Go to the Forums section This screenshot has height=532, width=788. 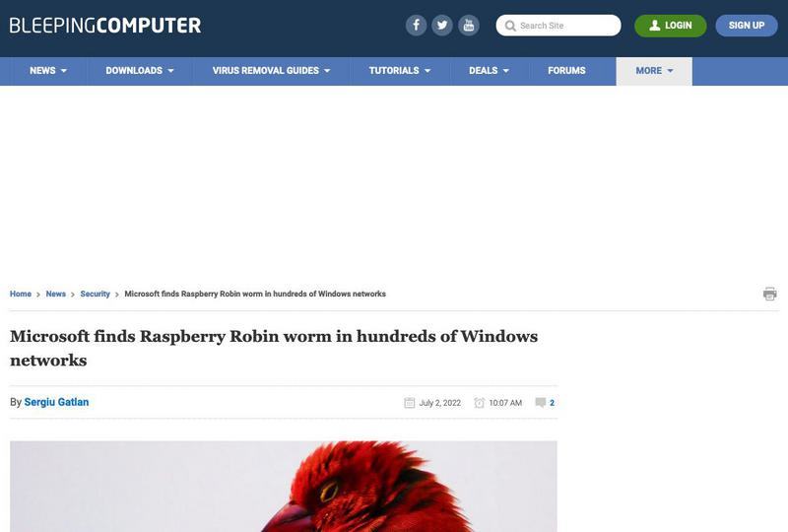(566, 71)
